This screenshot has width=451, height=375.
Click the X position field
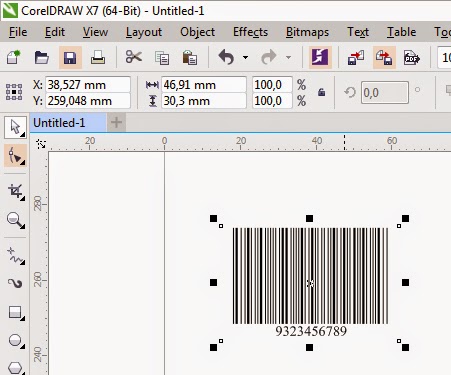(88, 85)
